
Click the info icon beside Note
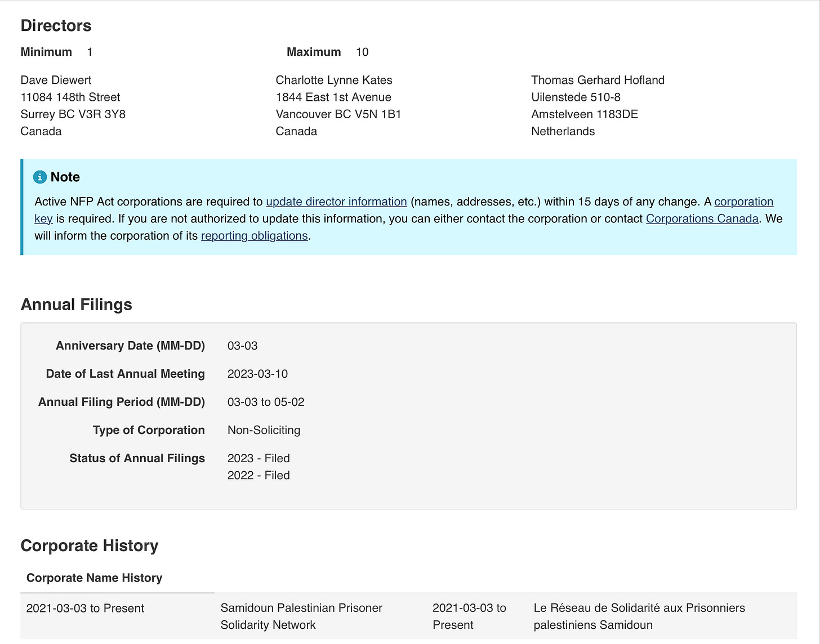(40, 177)
